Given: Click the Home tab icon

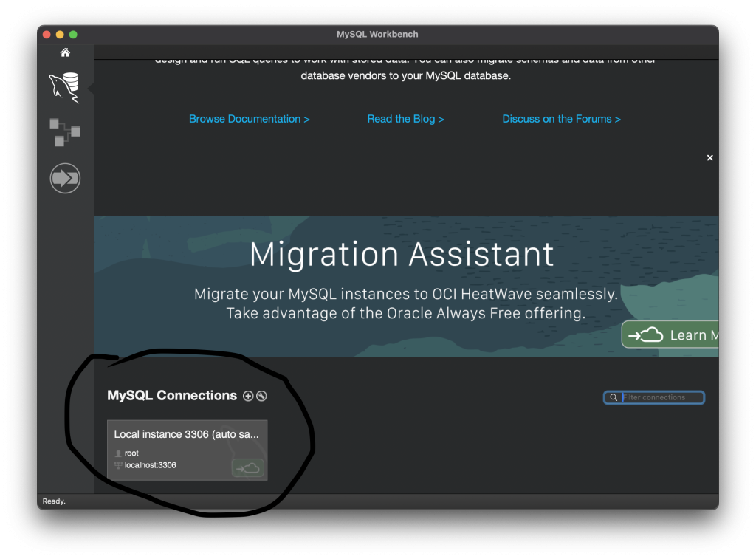Looking at the screenshot, I should 65,52.
